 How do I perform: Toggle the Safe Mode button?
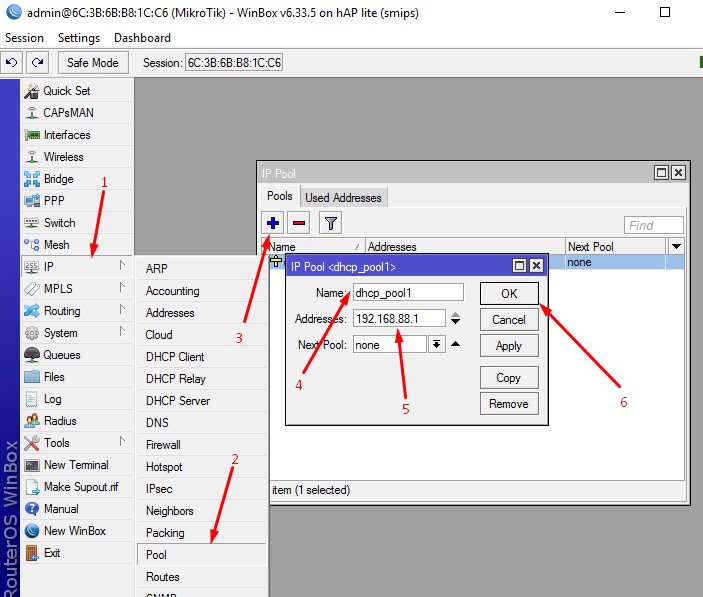pos(93,62)
